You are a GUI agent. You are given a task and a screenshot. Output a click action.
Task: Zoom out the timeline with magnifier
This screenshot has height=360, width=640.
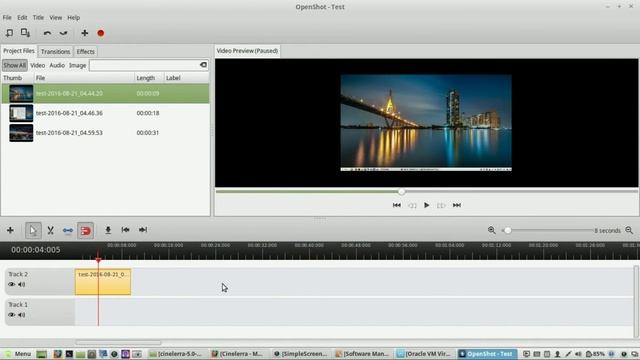click(629, 230)
